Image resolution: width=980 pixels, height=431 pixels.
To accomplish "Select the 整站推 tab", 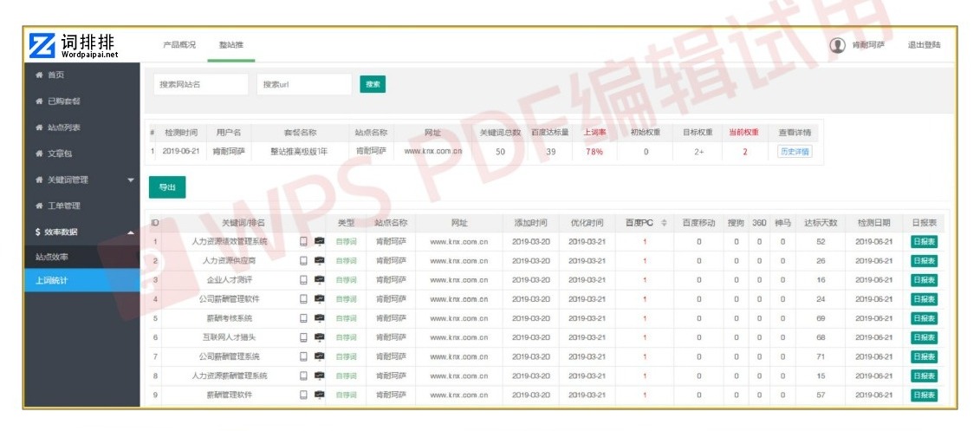I will [230, 45].
